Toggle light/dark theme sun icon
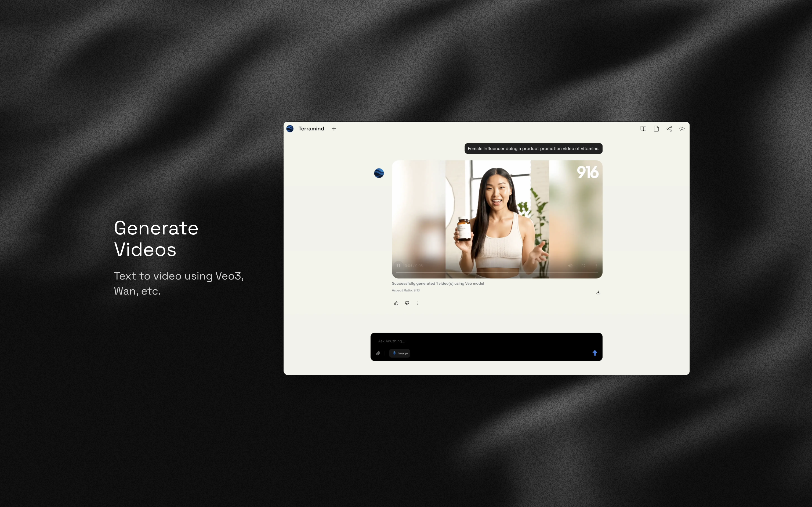 (682, 129)
